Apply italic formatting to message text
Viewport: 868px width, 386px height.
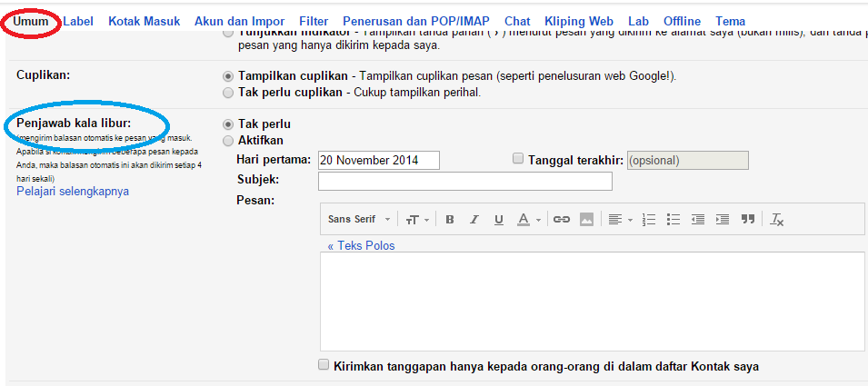coord(474,220)
